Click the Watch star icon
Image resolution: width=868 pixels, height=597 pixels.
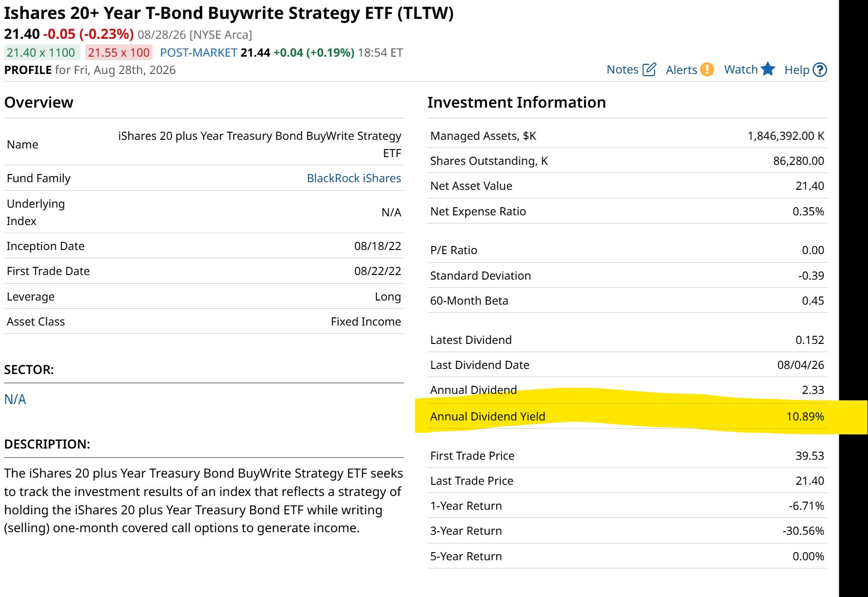coord(768,69)
